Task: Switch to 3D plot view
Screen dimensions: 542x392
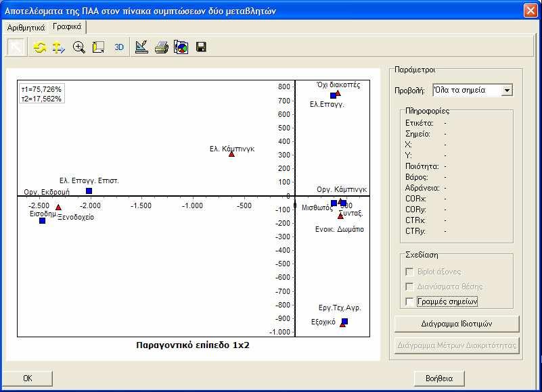Action: point(118,47)
